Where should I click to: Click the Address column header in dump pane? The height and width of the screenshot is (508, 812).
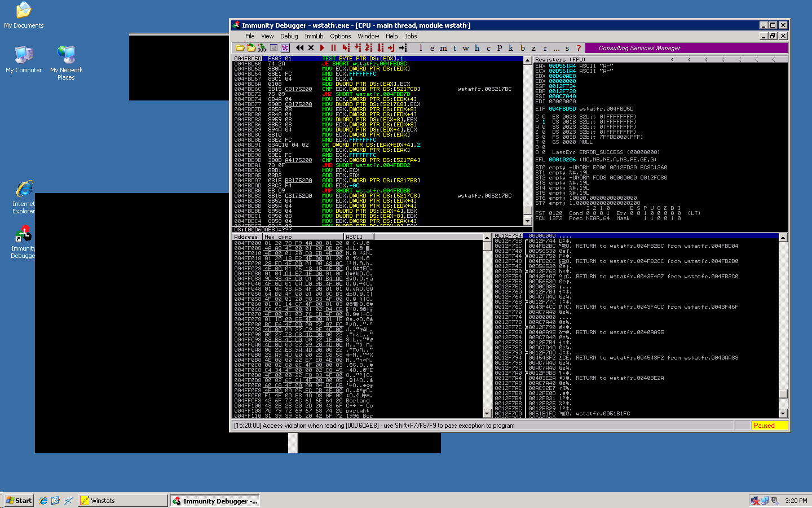click(248, 237)
